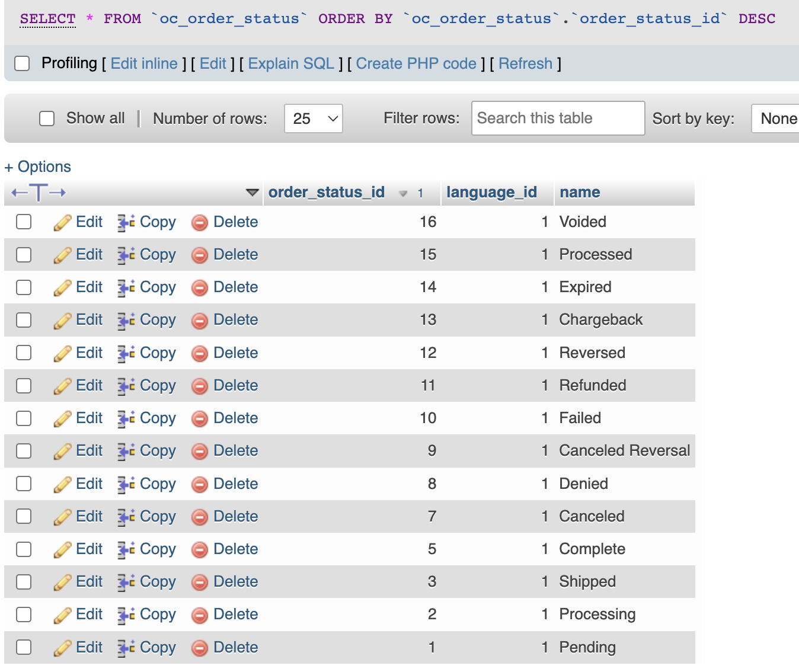Select the checkbox for the Refunded row
Screen dimensions: 799x672
click(24, 386)
